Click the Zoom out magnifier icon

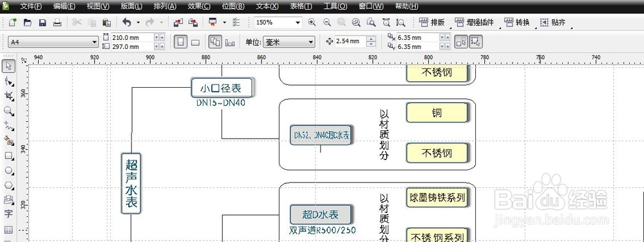click(x=327, y=23)
